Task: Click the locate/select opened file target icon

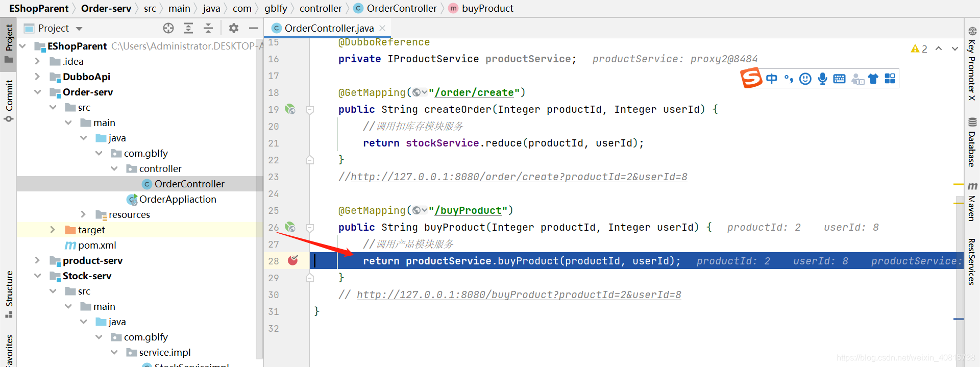Action: (x=168, y=28)
